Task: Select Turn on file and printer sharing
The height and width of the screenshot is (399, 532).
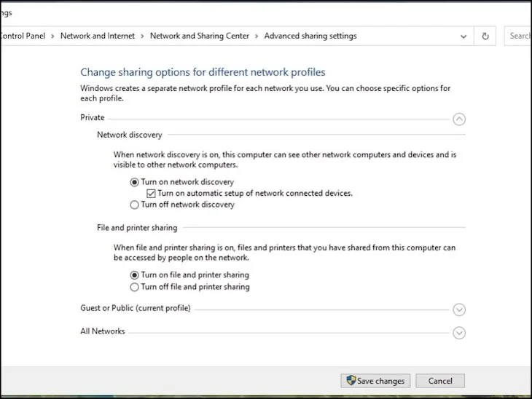Action: [x=134, y=275]
